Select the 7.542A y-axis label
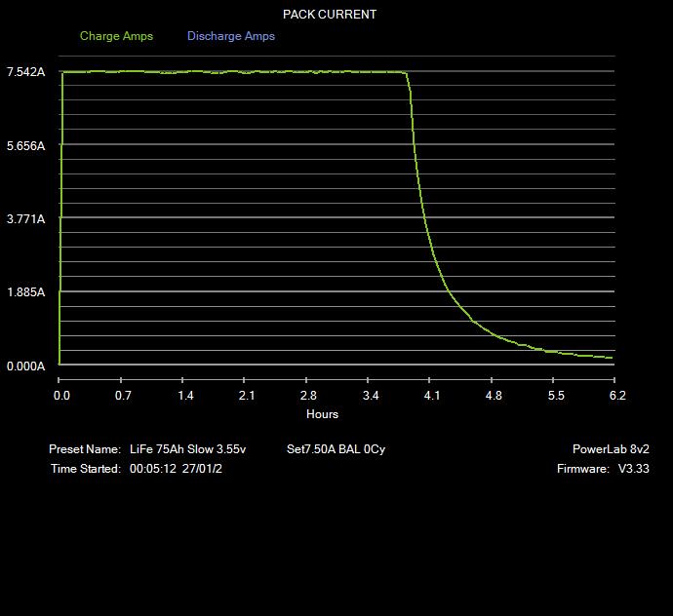This screenshot has width=673, height=616. 25,72
